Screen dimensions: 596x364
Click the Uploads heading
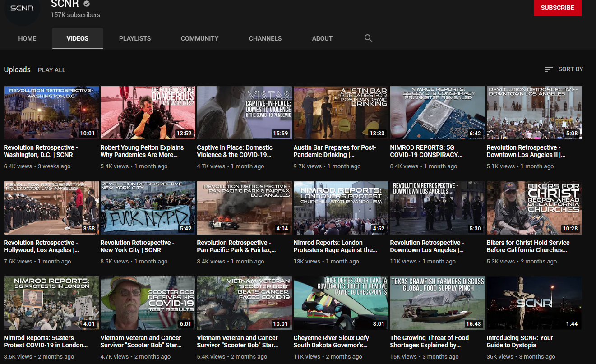17,69
